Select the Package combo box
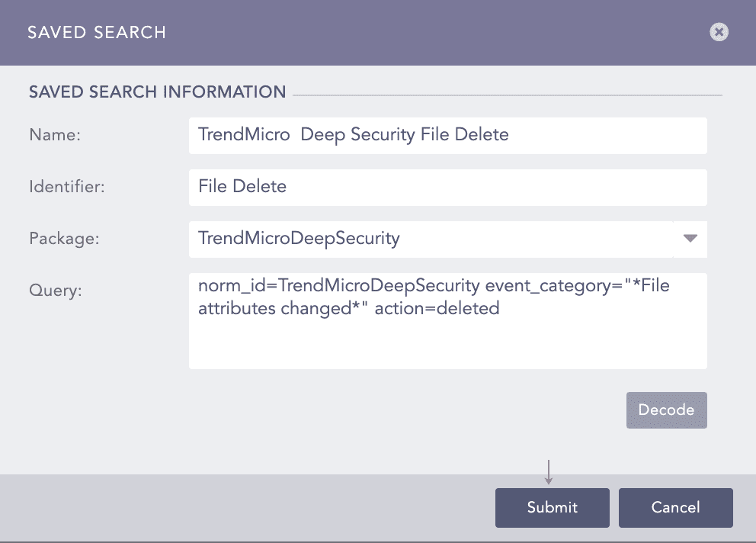Screen dimensions: 756x543 [447, 239]
